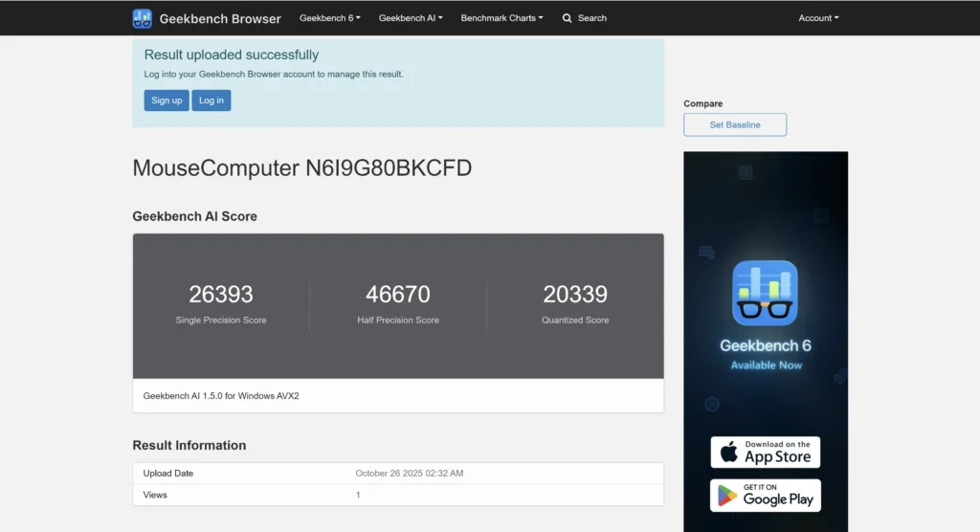Viewport: 980px width, 532px height.
Task: Click the Geekbench Browser logo icon
Action: point(143,18)
